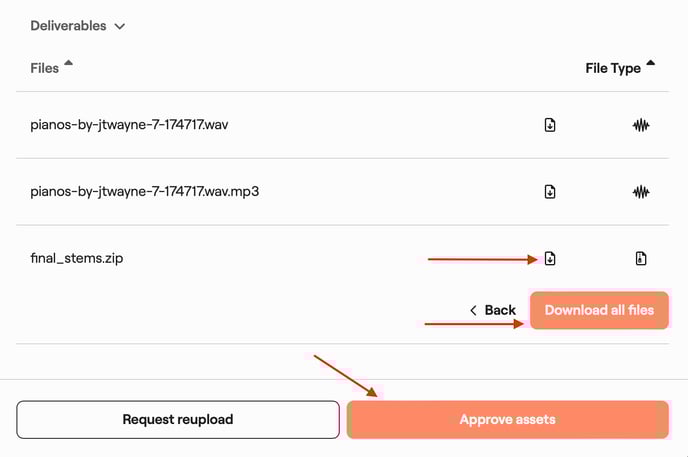Screen dimensions: 688x457
Task: Click the Back chevron arrow
Action: pos(474,310)
